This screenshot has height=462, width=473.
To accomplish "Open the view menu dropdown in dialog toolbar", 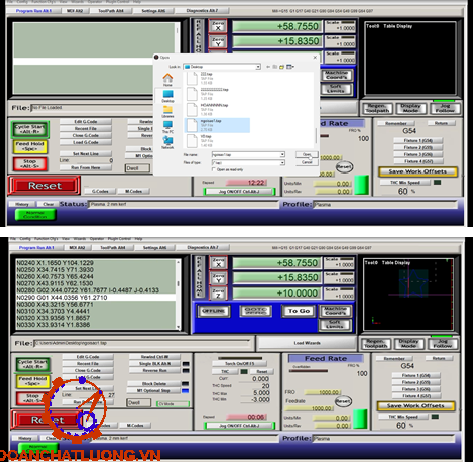I will point(290,67).
